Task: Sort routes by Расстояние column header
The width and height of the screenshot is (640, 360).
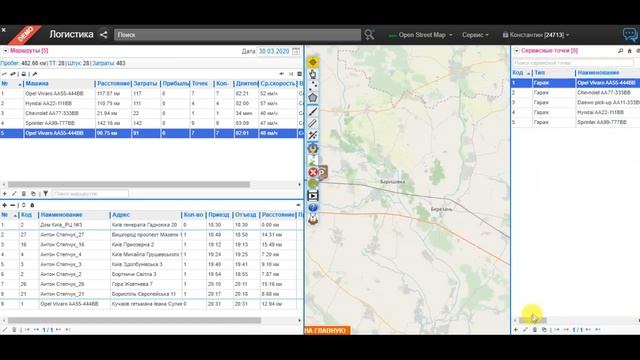Action: coord(113,83)
